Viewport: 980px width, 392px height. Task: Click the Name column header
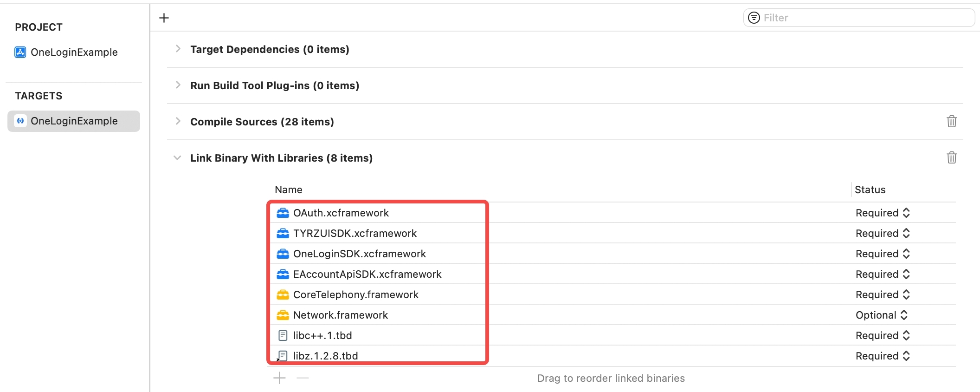pyautogui.click(x=289, y=189)
